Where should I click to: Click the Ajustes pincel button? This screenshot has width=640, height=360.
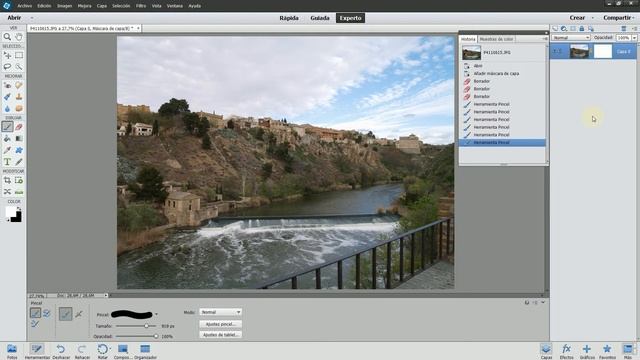(220, 324)
